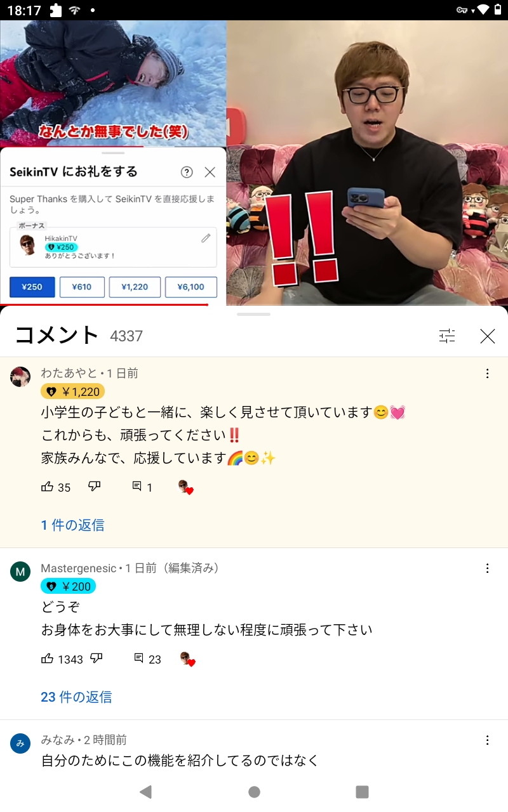Like わたあやと's comment with thumbs up
This screenshot has height=812, width=508.
[47, 487]
